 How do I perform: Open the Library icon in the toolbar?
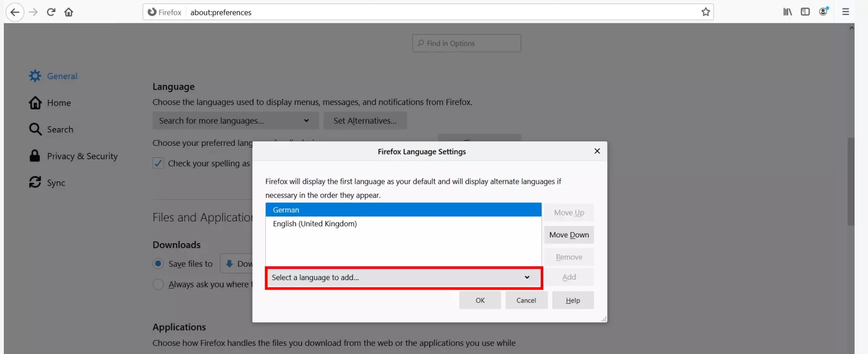coord(788,12)
